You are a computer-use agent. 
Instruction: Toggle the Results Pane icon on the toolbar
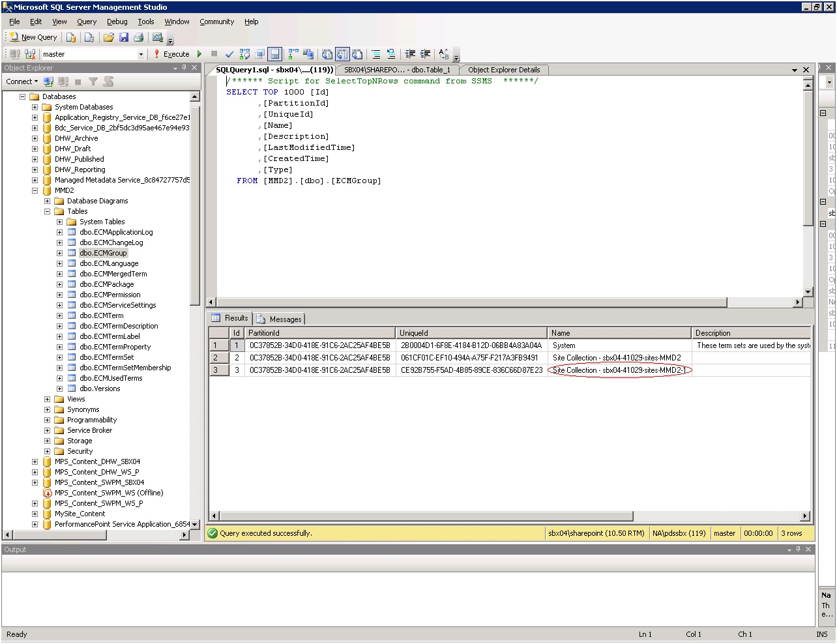pyautogui.click(x=276, y=54)
